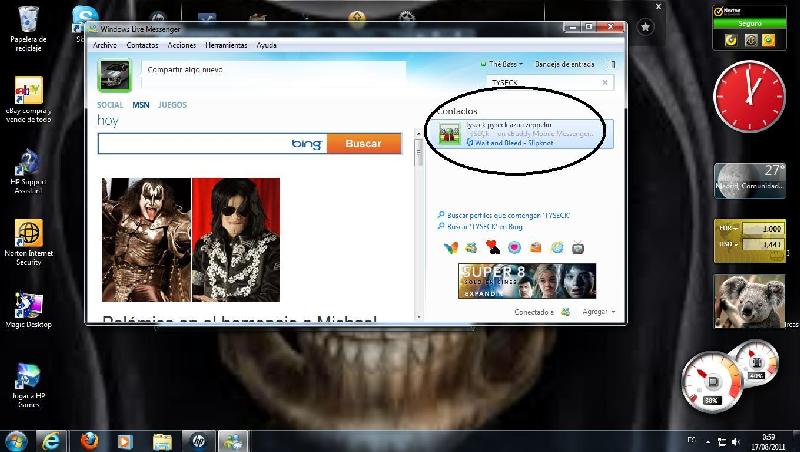Image resolution: width=800 pixels, height=452 pixels.
Task: Click the MSN panel vertical scrollbar
Action: click(x=419, y=224)
